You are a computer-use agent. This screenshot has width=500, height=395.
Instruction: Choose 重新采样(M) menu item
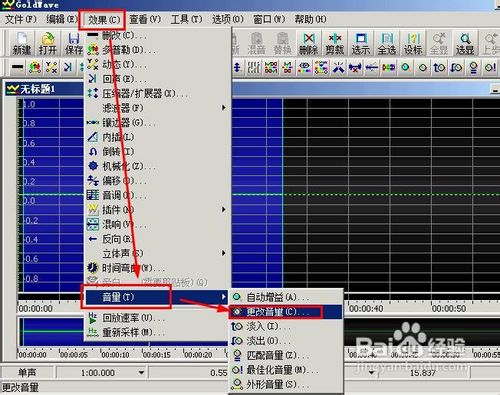click(x=157, y=332)
